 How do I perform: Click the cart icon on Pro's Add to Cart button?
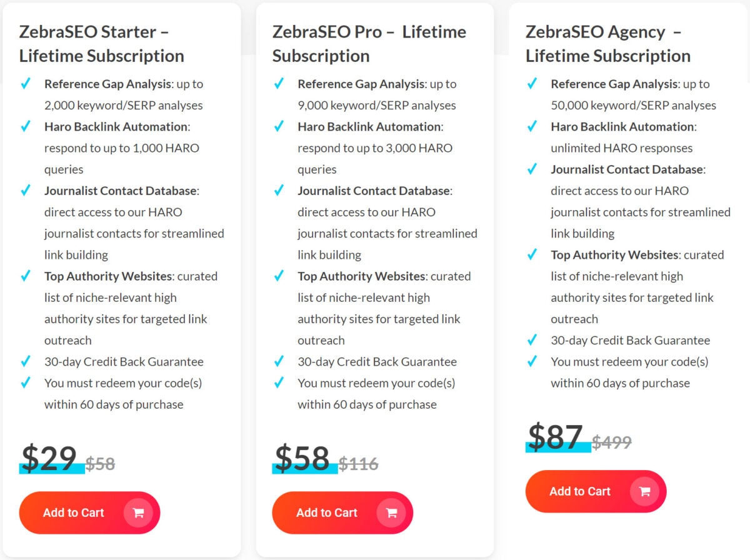(x=391, y=512)
